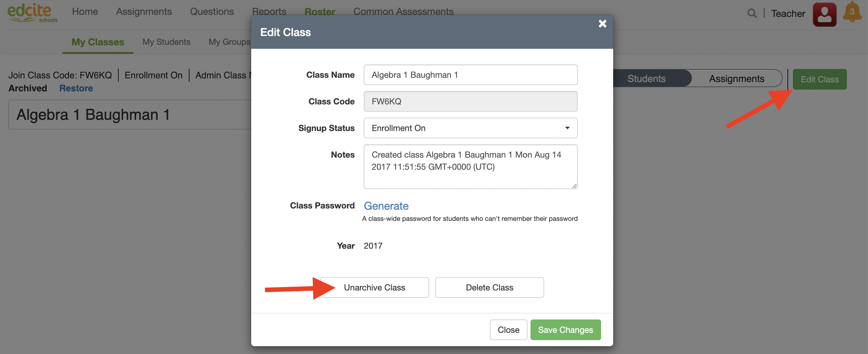
Task: Select the My Students tab
Action: point(166,42)
